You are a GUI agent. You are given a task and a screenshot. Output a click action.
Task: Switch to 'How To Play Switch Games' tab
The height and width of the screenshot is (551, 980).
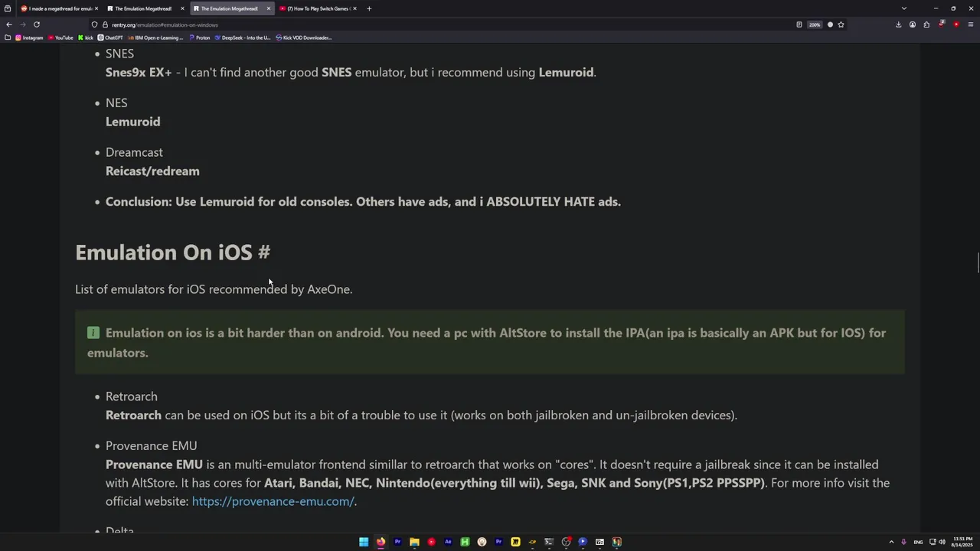pyautogui.click(x=318, y=8)
